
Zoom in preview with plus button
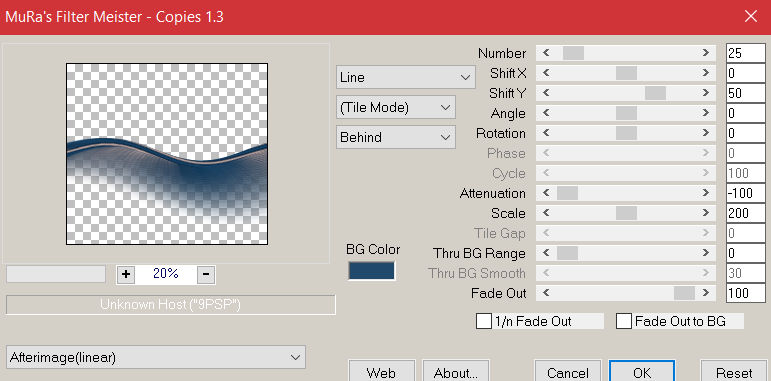click(126, 274)
